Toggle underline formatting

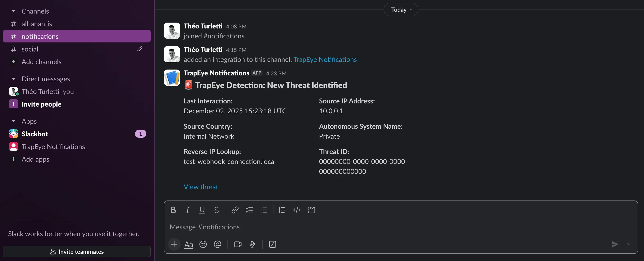coord(202,210)
